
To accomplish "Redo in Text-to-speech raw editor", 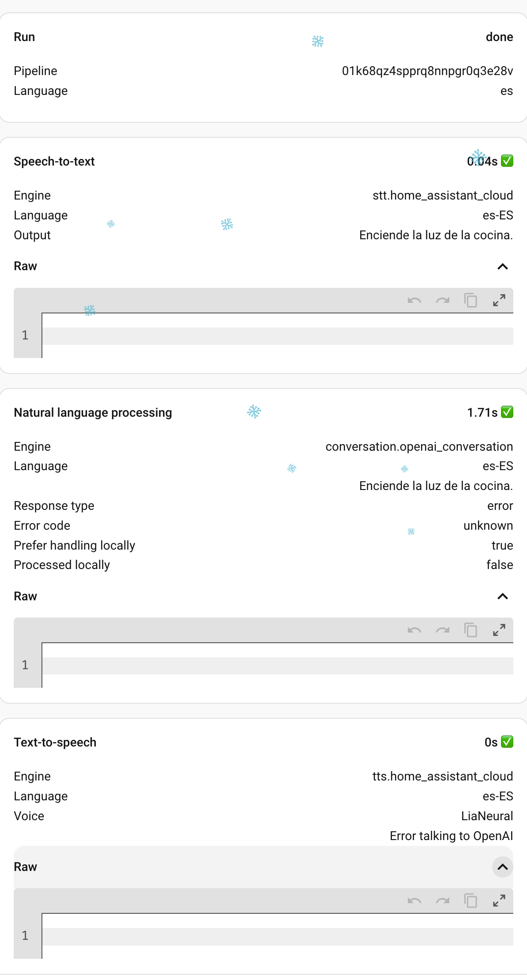I will tap(442, 901).
